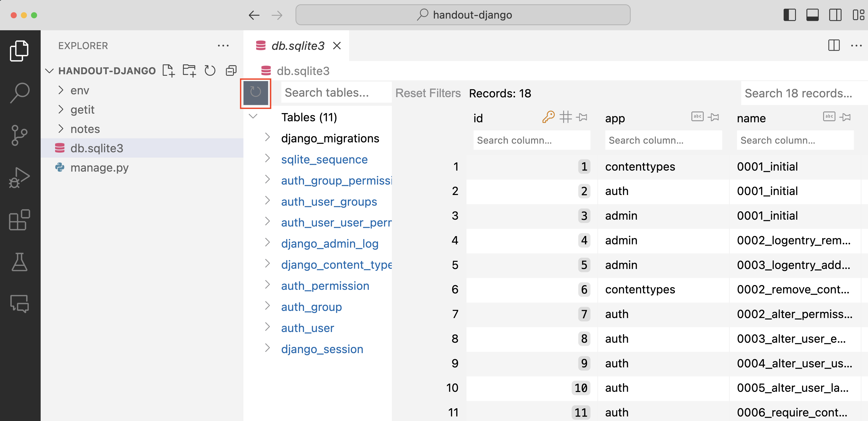Select the db.sqlite3 editor tab

pyautogui.click(x=298, y=46)
